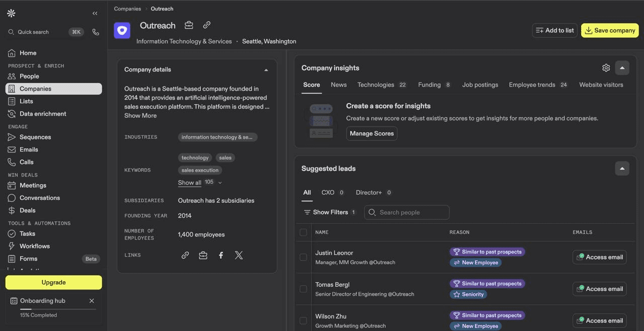The height and width of the screenshot is (331, 644).
Task: Open Outreach's Facebook page link
Action: click(x=221, y=256)
